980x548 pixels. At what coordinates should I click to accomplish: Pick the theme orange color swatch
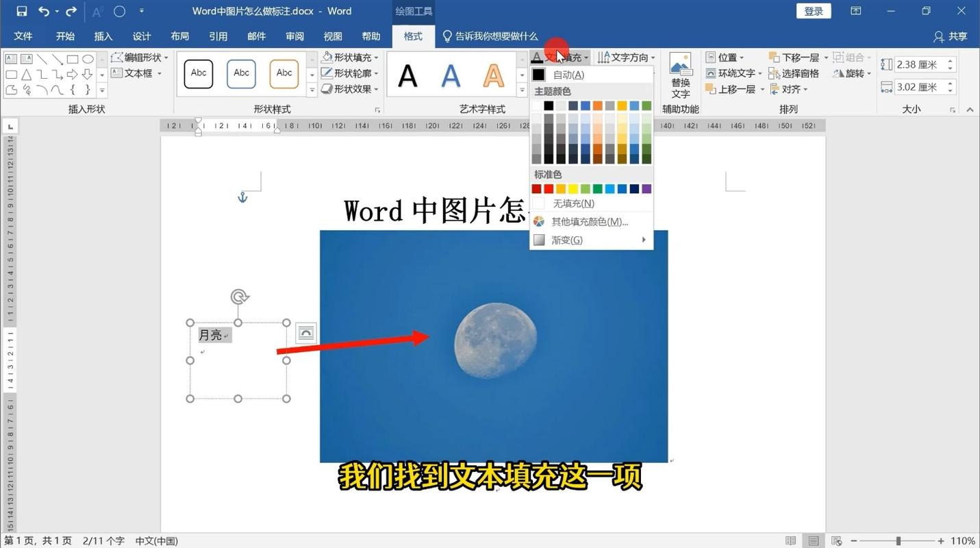pos(598,105)
